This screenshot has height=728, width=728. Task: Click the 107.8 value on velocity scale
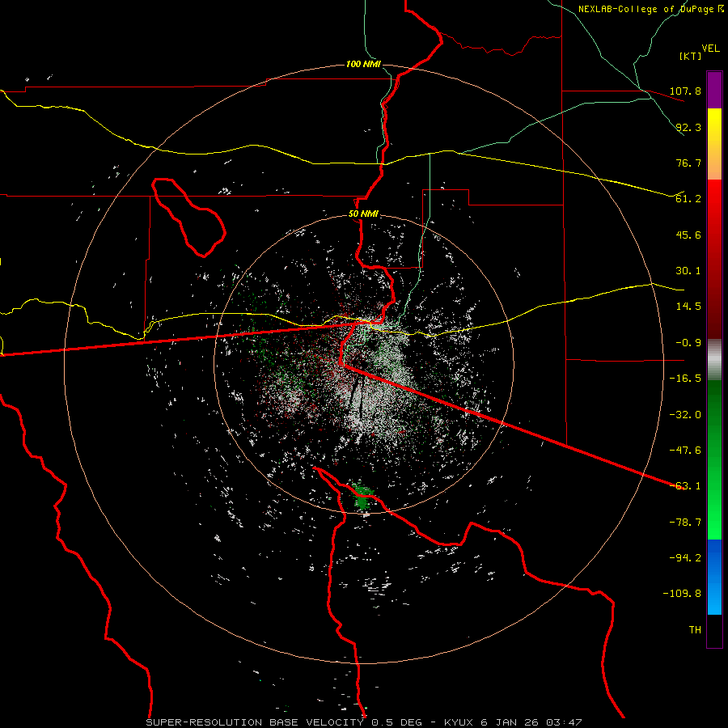pyautogui.click(x=685, y=91)
